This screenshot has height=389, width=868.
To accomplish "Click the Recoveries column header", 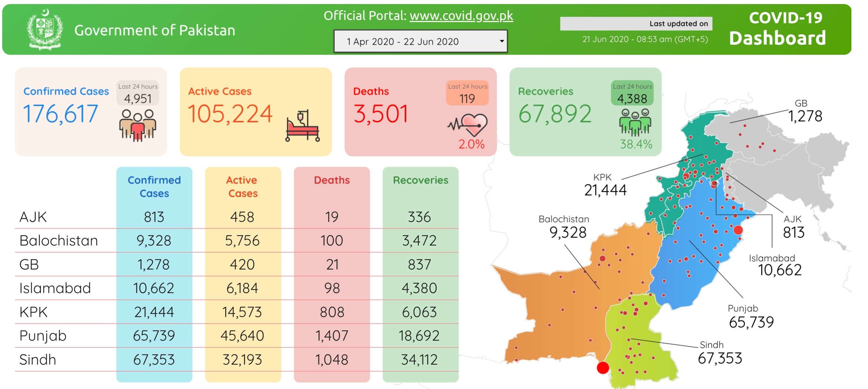I will click(421, 180).
